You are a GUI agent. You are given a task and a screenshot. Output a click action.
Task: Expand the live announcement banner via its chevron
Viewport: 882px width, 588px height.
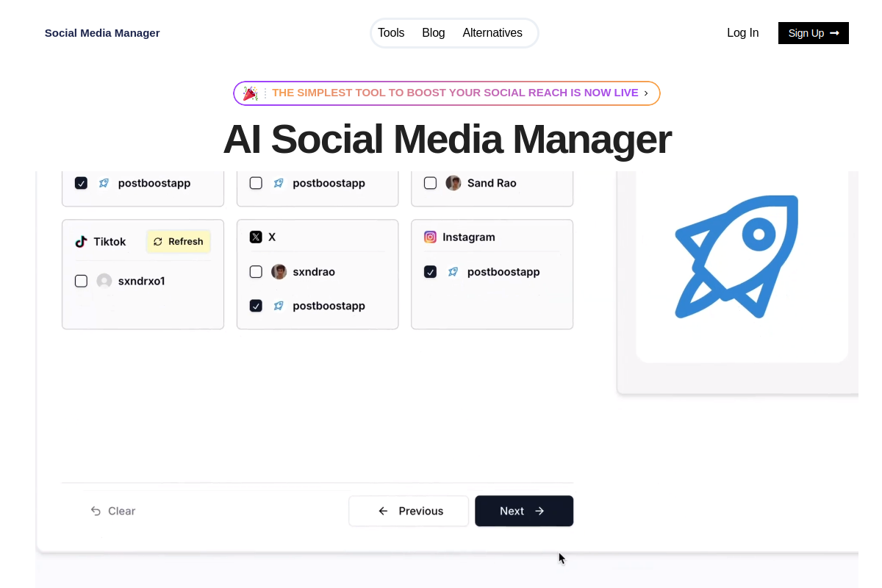645,93
